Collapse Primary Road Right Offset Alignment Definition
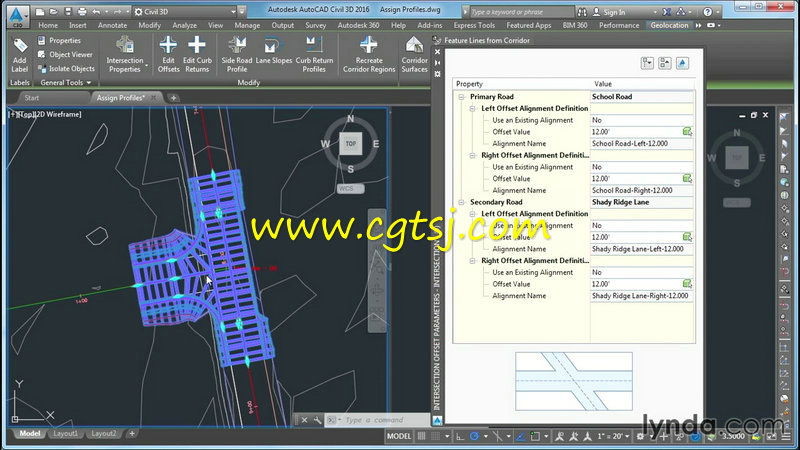The image size is (800, 450). pos(472,156)
